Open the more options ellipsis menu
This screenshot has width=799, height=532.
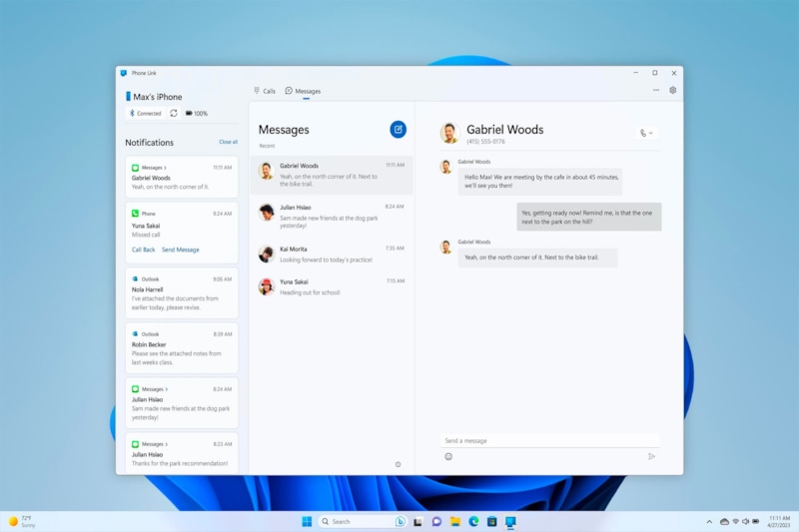click(655, 90)
